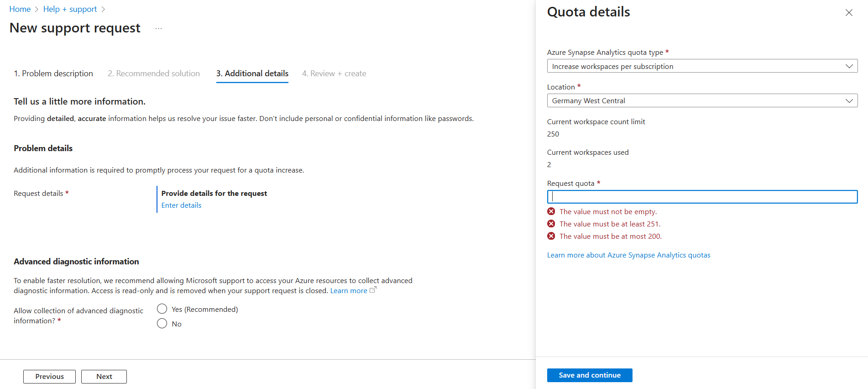Open the more options ellipsis menu
Viewport: 868px width, 389px height.
158,28
